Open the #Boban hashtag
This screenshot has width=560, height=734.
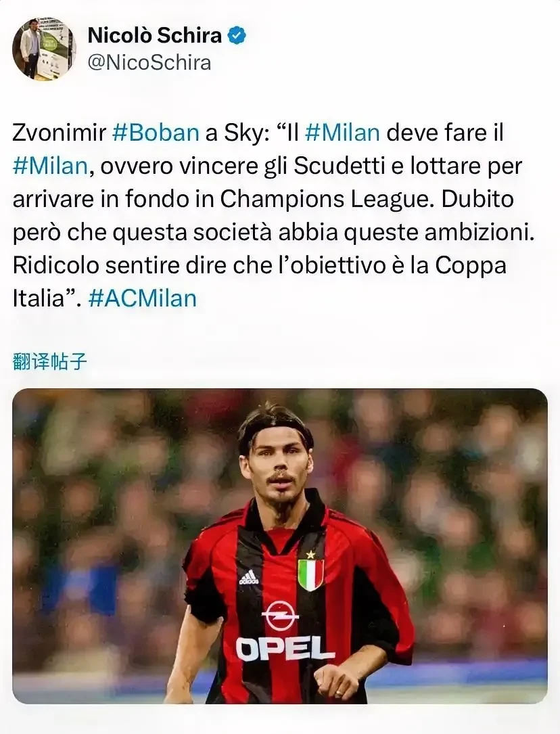coord(156,133)
